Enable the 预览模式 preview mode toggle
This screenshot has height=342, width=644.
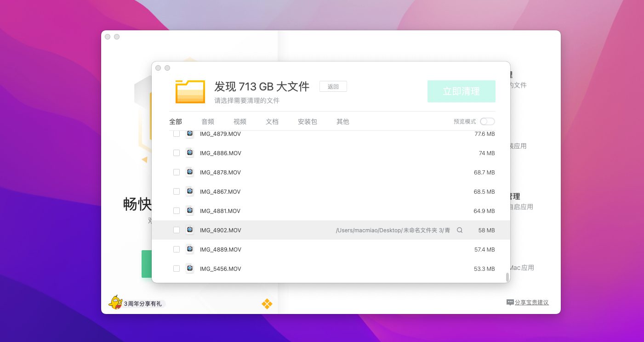(x=487, y=122)
